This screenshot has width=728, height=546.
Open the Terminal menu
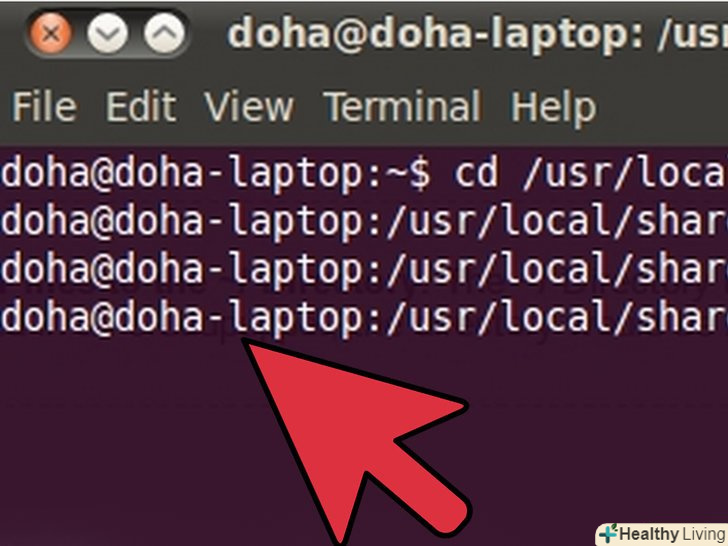click(403, 106)
